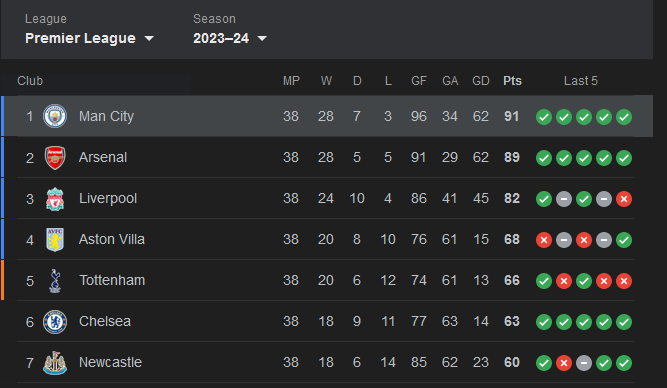Image resolution: width=667 pixels, height=388 pixels.
Task: Click Liverpool's red loss icon in Last 5
Action: pos(624,199)
